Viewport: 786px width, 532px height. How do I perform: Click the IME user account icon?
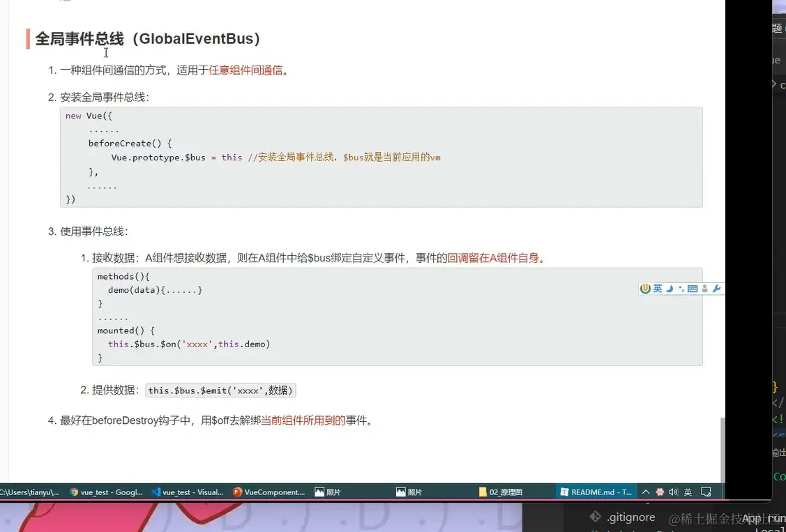[704, 288]
